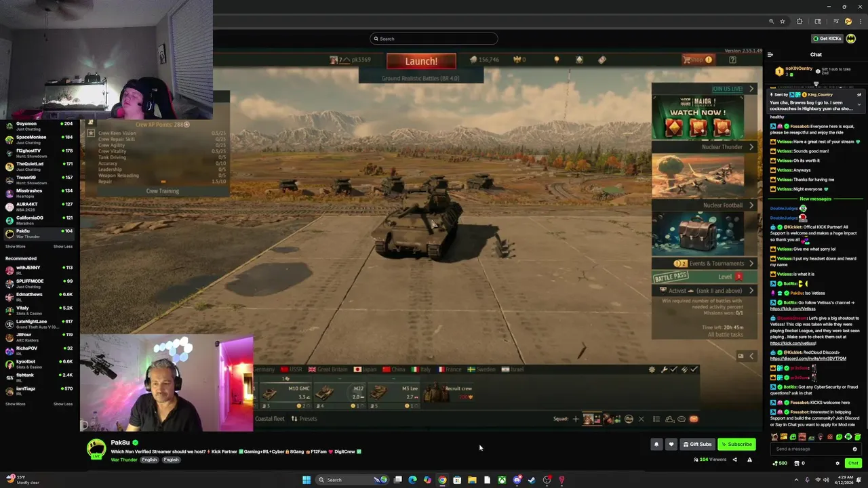Click Show Less under Recommended list
This screenshot has width=868, height=488.
(x=63, y=404)
